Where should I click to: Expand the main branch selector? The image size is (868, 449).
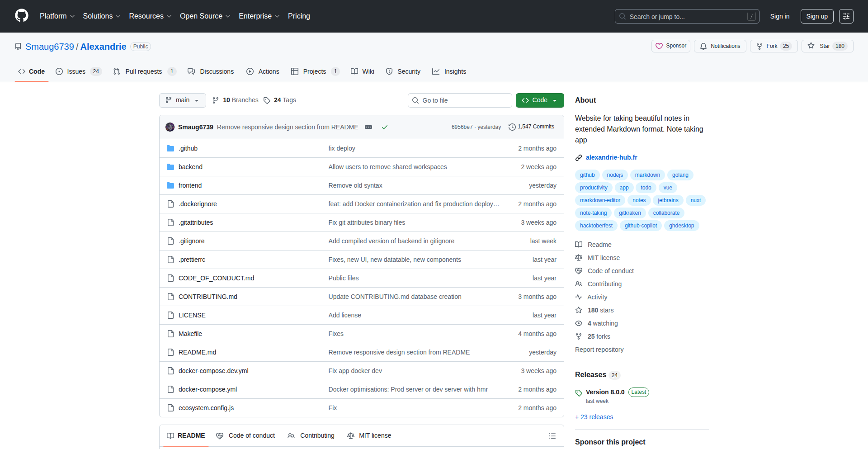tap(182, 100)
